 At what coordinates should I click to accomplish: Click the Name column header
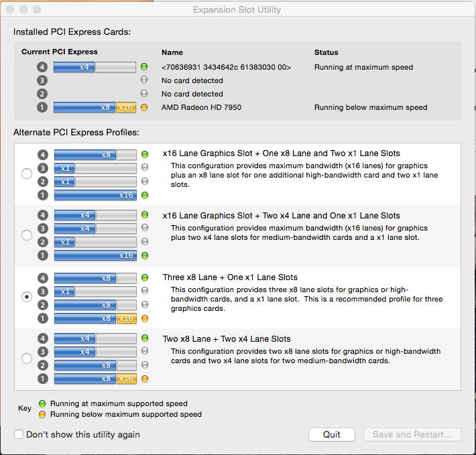(172, 52)
